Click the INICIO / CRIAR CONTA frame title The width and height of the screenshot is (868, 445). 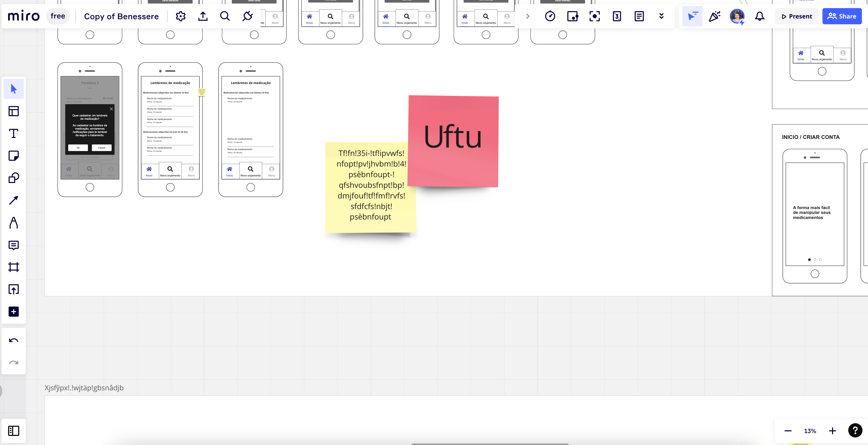tap(811, 137)
